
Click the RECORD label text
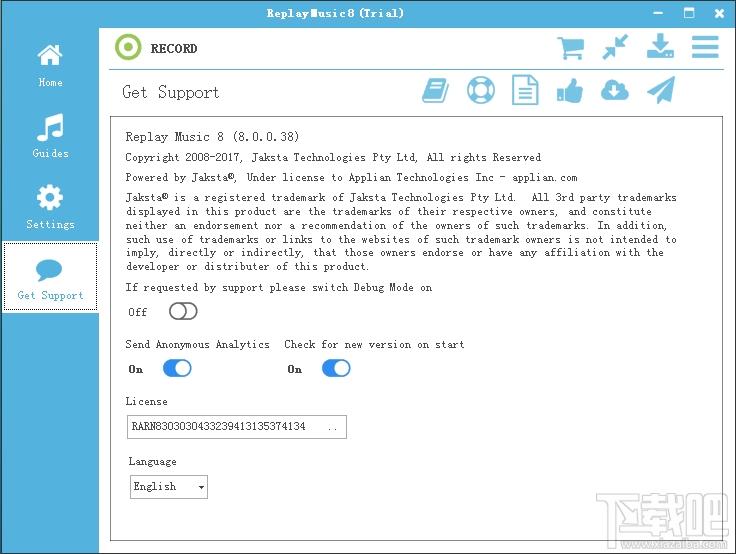(x=174, y=48)
